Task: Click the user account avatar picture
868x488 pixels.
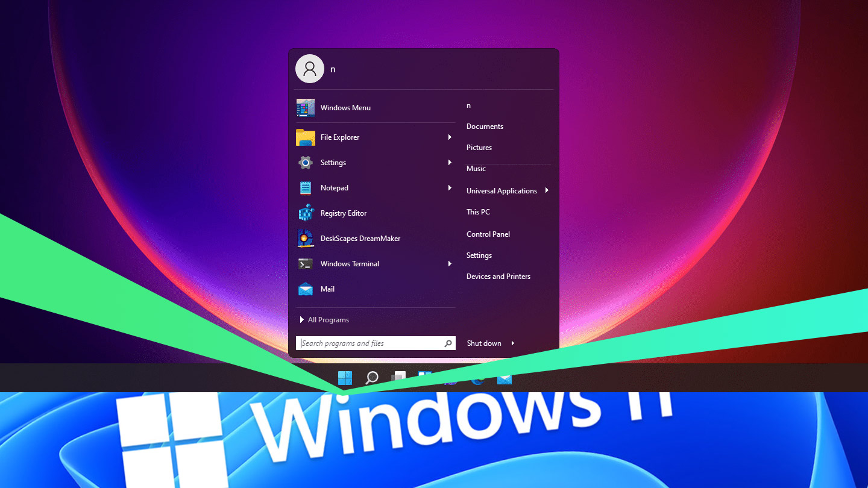Action: pyautogui.click(x=310, y=69)
